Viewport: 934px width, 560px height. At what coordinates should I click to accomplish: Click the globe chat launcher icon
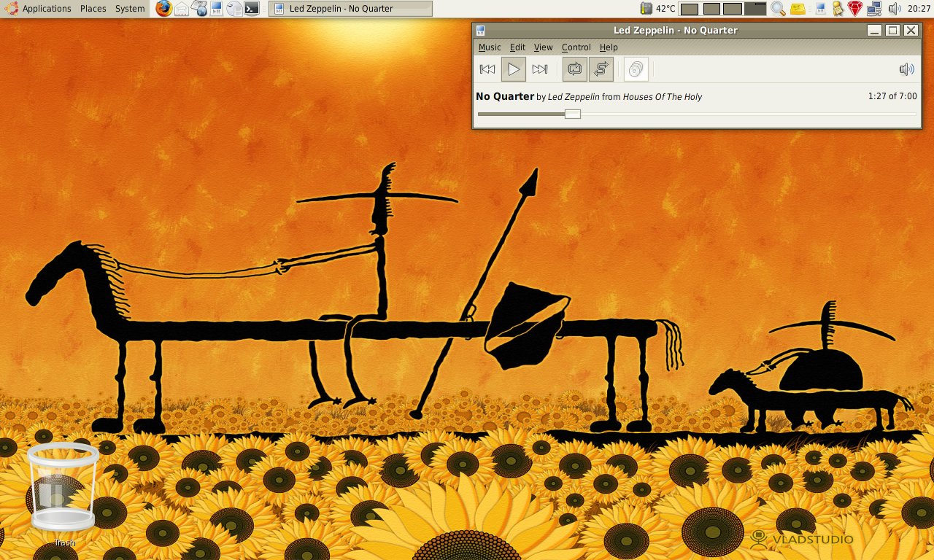pos(199,9)
